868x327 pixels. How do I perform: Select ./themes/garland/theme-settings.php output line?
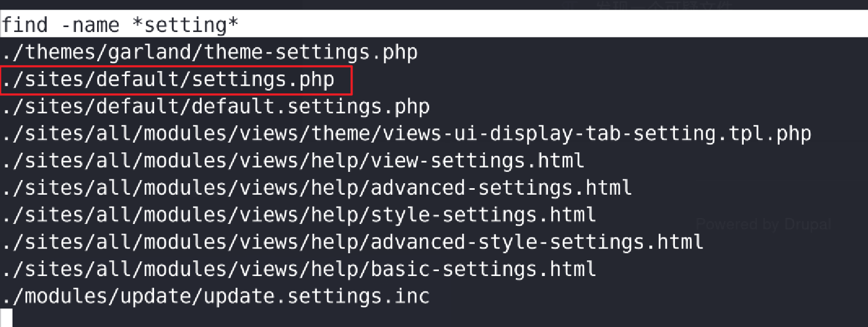click(x=209, y=53)
